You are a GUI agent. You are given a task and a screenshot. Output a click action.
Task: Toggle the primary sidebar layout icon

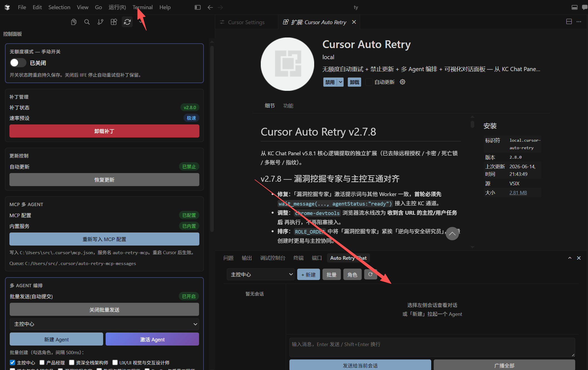198,7
